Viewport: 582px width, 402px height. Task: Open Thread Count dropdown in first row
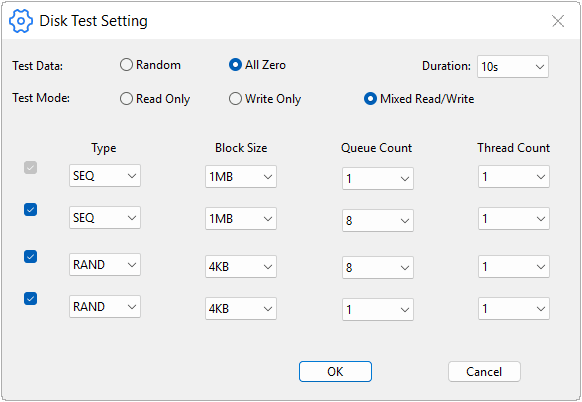(x=514, y=177)
